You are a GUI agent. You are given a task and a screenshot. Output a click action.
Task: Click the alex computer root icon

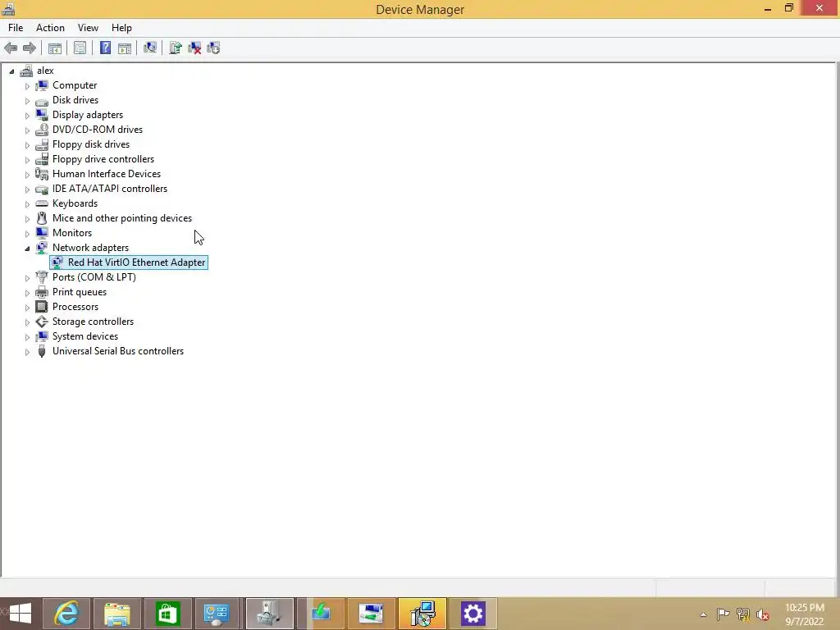click(x=25, y=71)
